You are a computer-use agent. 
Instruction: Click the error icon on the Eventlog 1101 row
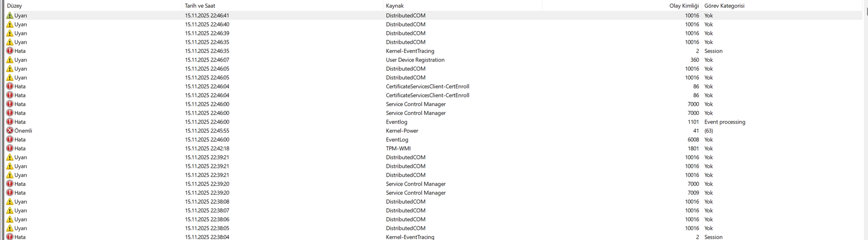pyautogui.click(x=9, y=122)
